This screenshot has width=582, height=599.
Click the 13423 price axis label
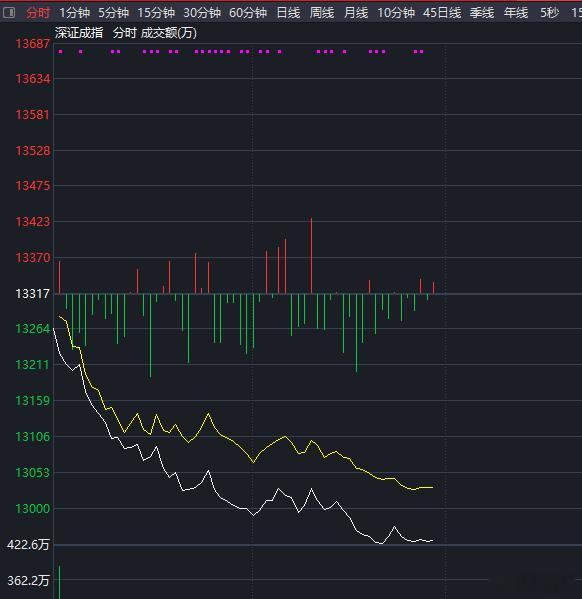pyautogui.click(x=33, y=222)
